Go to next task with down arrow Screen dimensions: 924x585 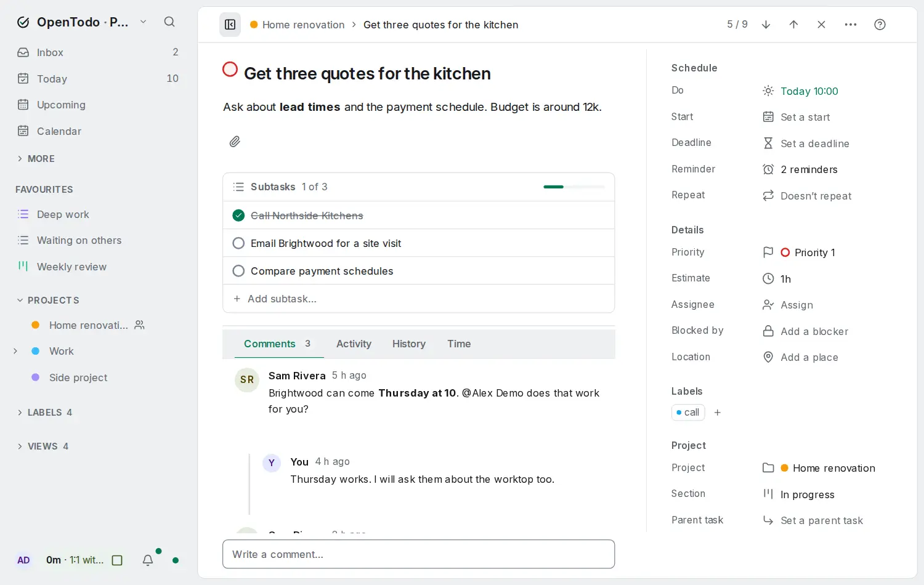coord(766,25)
